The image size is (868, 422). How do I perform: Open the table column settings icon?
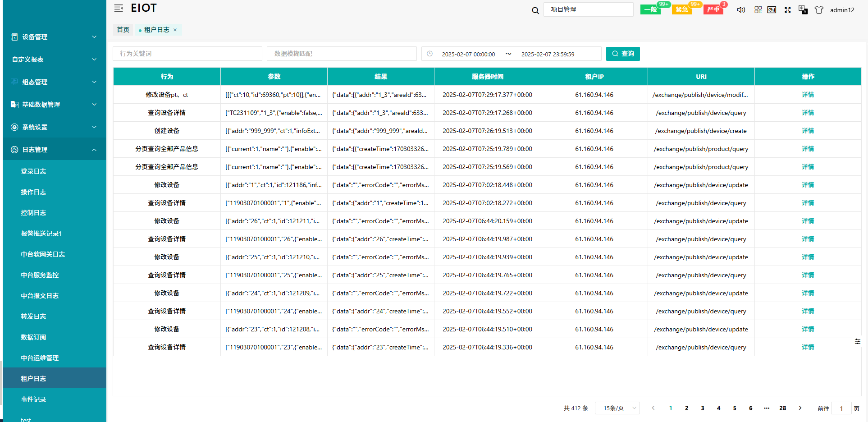[857, 341]
